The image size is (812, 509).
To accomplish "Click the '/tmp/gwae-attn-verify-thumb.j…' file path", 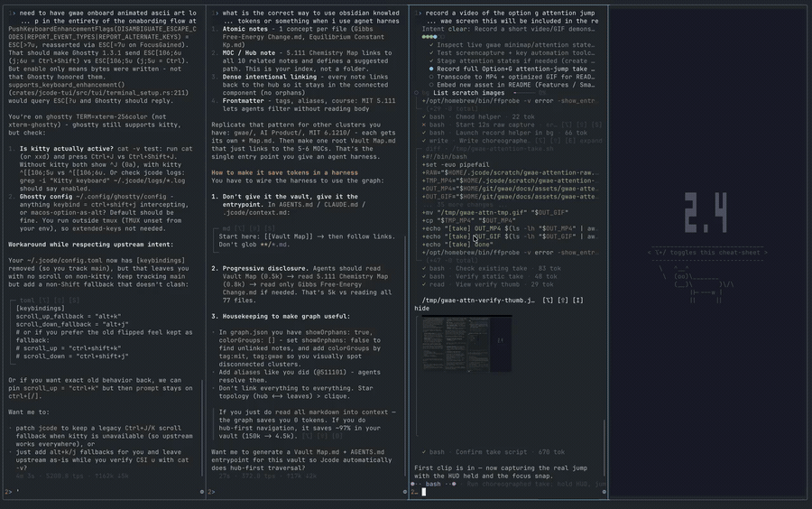I will click(x=478, y=301).
